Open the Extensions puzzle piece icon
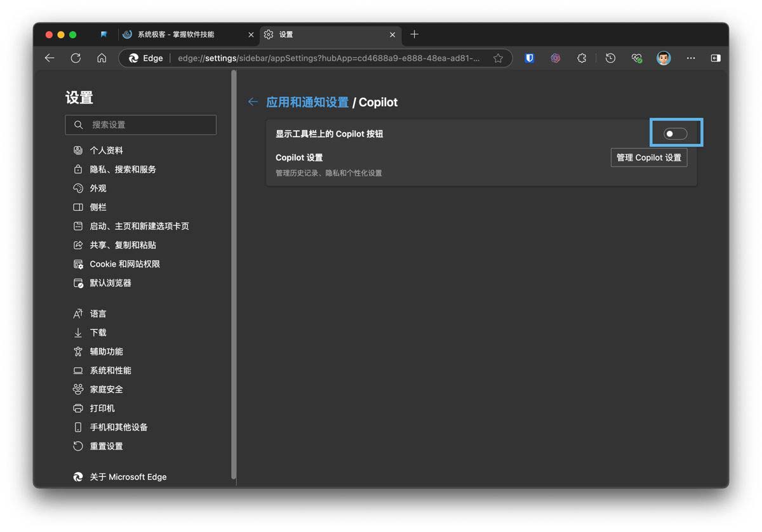Viewport: 762px width, 532px height. pos(582,58)
